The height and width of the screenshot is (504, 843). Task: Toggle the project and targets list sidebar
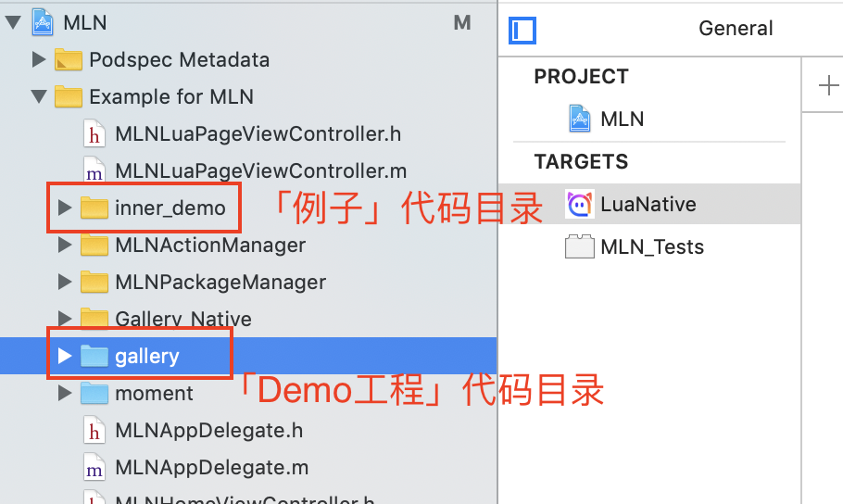[522, 31]
